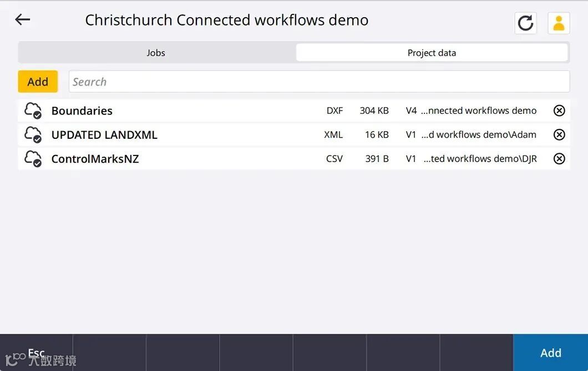Image resolution: width=588 pixels, height=371 pixels.
Task: Tap the Esc softkey
Action: (37, 353)
